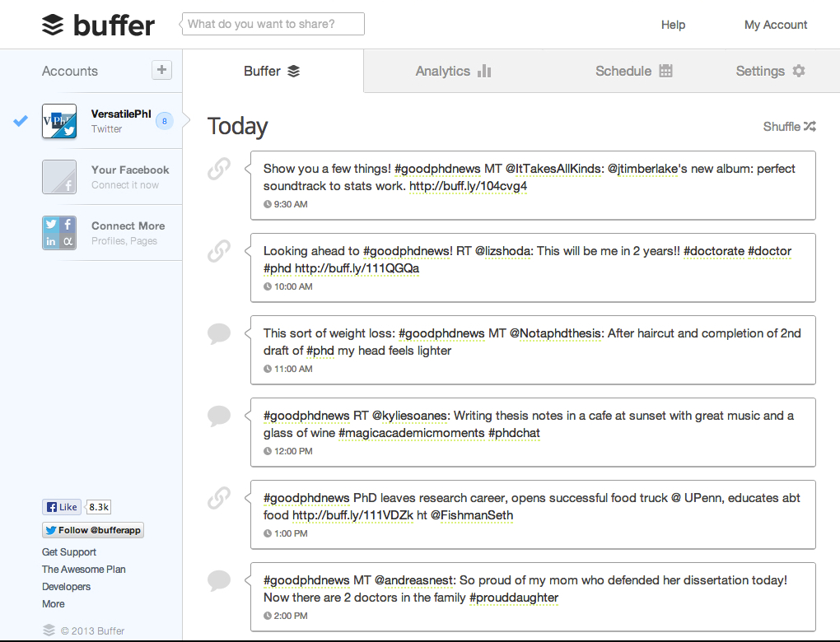Click the Connect More label

[128, 226]
